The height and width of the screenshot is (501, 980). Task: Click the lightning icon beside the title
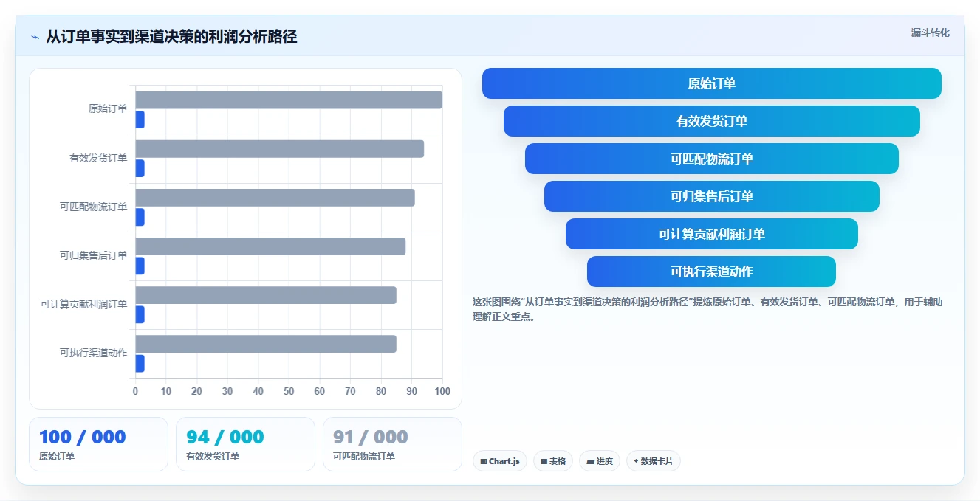(x=35, y=37)
